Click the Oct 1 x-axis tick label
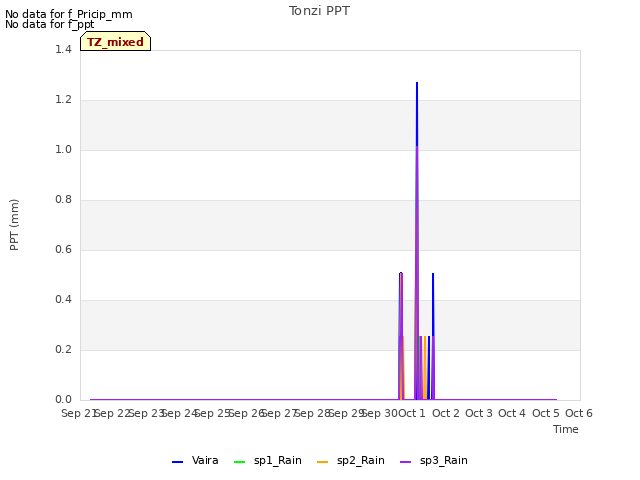 [x=412, y=413]
